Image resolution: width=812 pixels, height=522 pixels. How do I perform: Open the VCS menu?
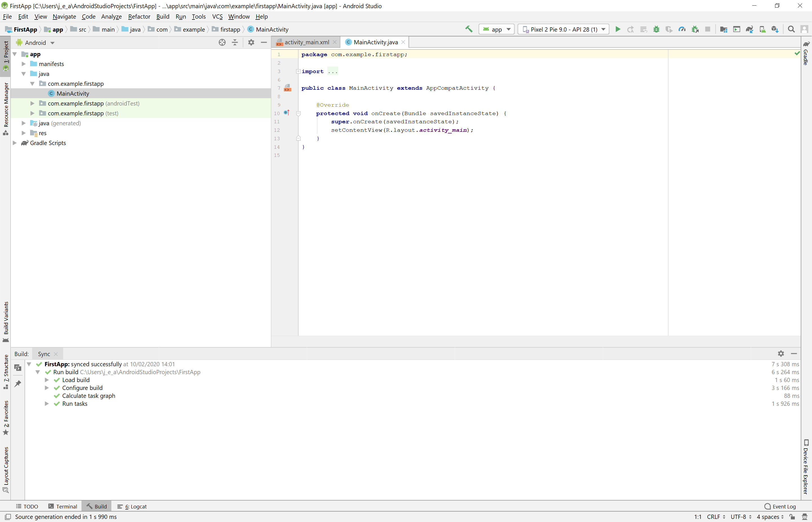(x=217, y=17)
